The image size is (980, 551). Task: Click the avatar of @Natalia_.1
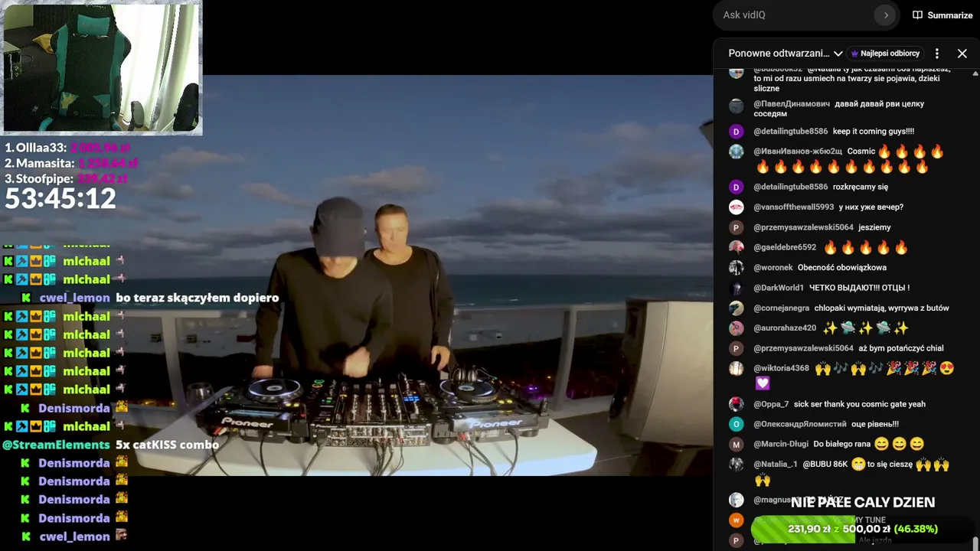tap(736, 465)
